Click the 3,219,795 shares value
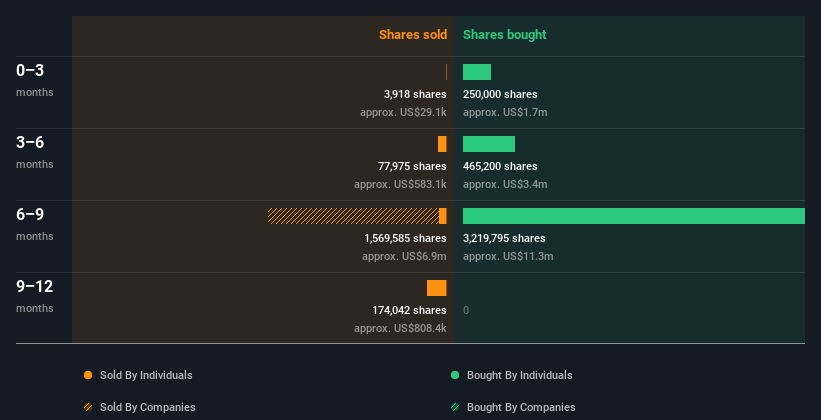The height and width of the screenshot is (420, 821). [504, 238]
